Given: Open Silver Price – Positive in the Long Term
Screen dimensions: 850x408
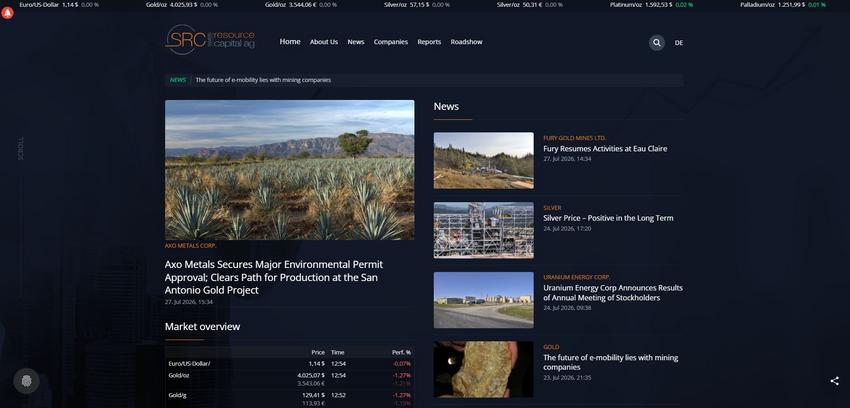Looking at the screenshot, I should click(608, 218).
